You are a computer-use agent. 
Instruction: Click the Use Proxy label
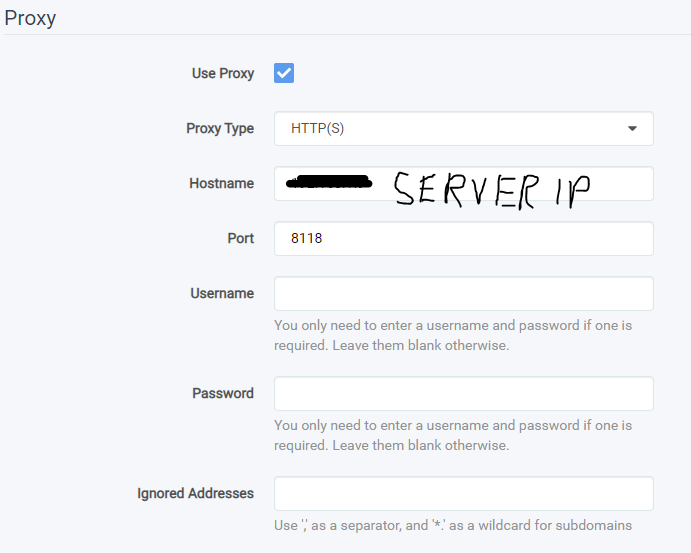click(x=223, y=73)
